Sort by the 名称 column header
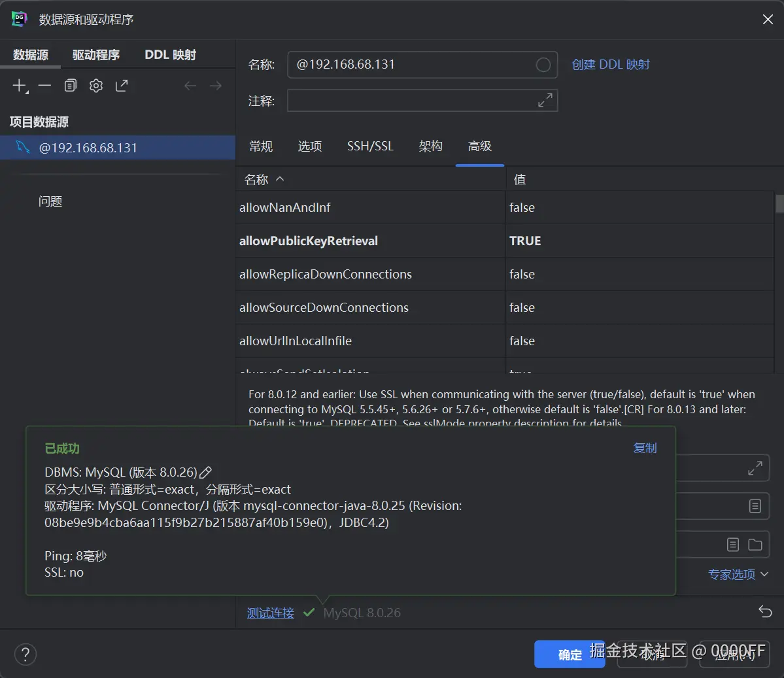 pos(371,179)
